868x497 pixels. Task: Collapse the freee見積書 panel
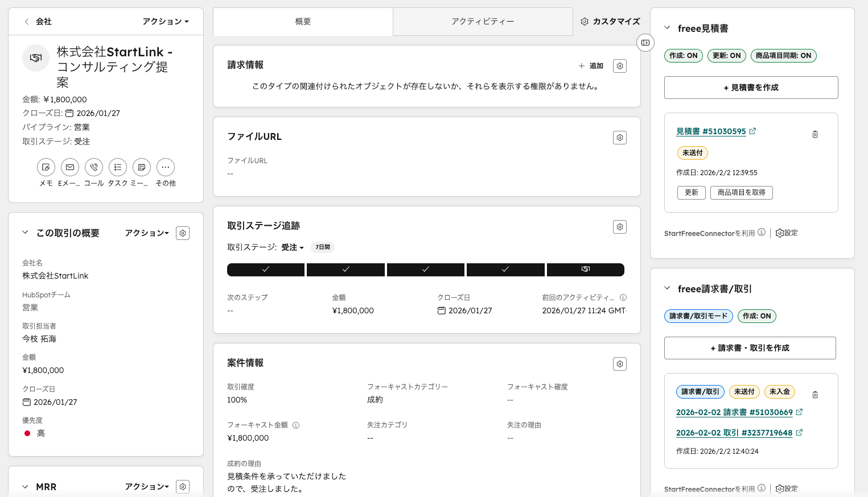coord(667,27)
